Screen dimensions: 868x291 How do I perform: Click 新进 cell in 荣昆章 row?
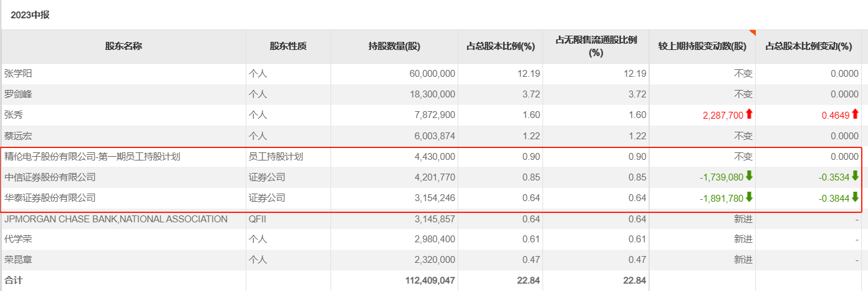[x=743, y=260]
